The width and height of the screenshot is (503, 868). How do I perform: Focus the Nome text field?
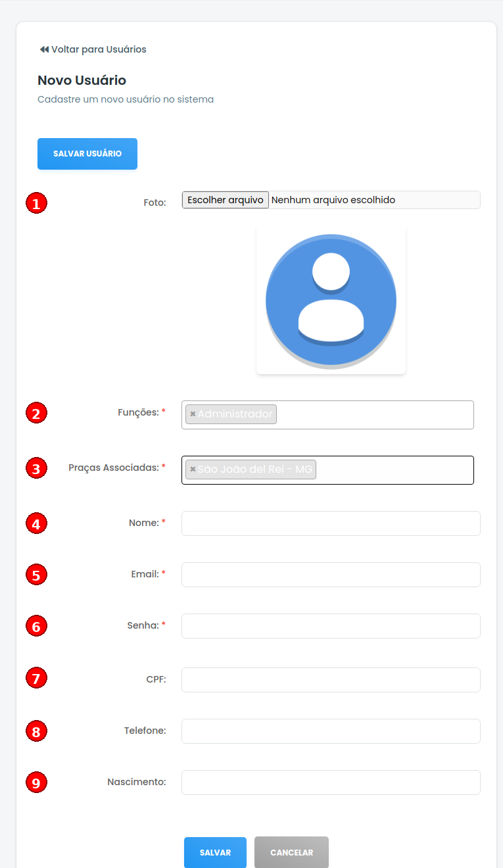331,523
